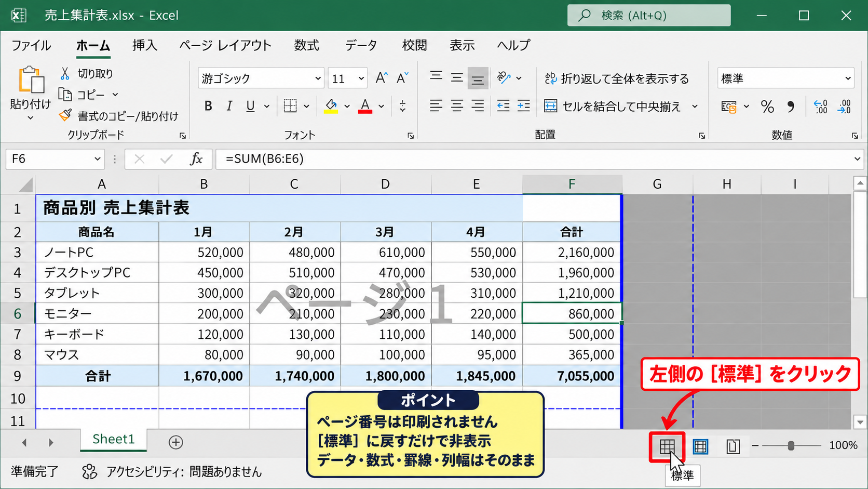Click セルを結合して中央揃え button
Screen dimensions: 868x489
pos(613,106)
